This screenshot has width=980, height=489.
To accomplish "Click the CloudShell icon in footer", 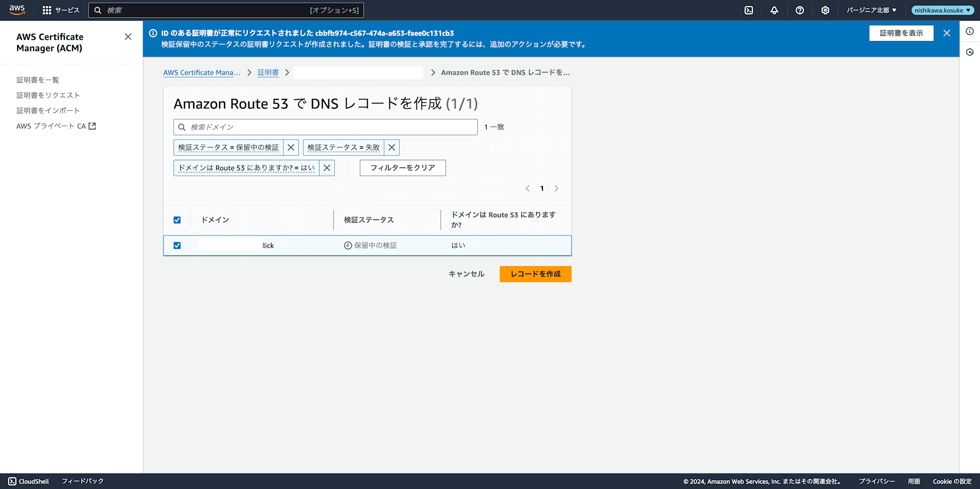I will [x=12, y=481].
